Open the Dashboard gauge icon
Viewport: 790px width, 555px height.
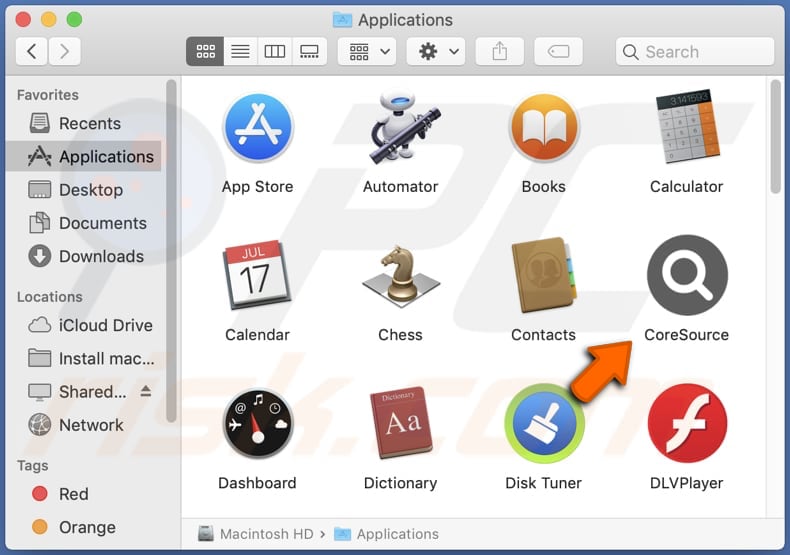pos(258,423)
